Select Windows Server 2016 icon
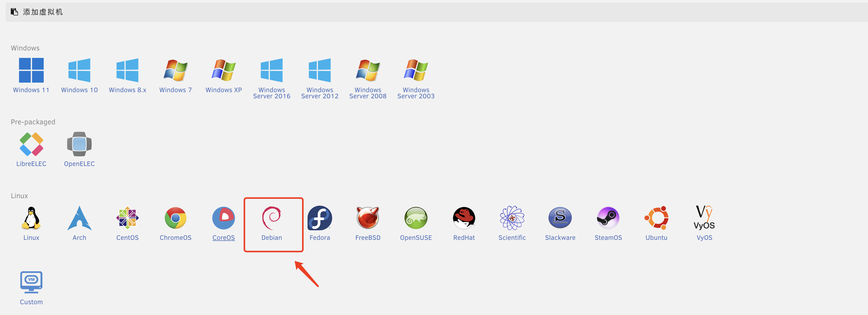868x315 pixels. click(272, 70)
